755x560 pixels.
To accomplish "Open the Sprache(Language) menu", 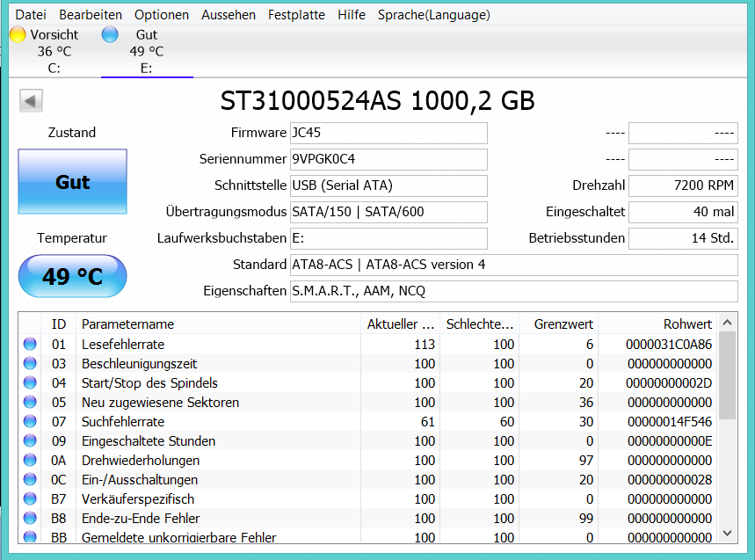I will (x=434, y=15).
